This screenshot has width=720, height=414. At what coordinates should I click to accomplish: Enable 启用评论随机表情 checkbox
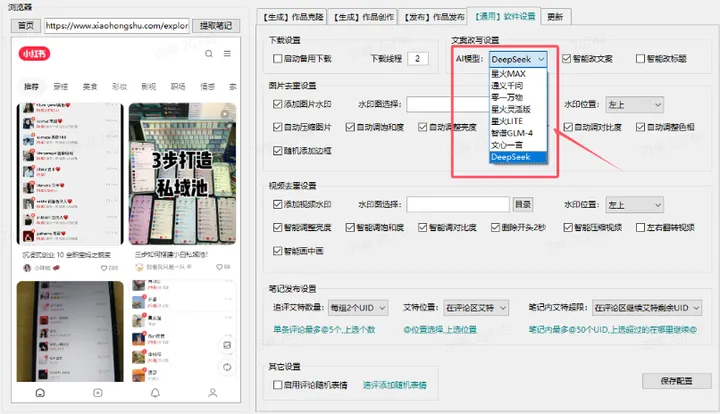(x=277, y=385)
